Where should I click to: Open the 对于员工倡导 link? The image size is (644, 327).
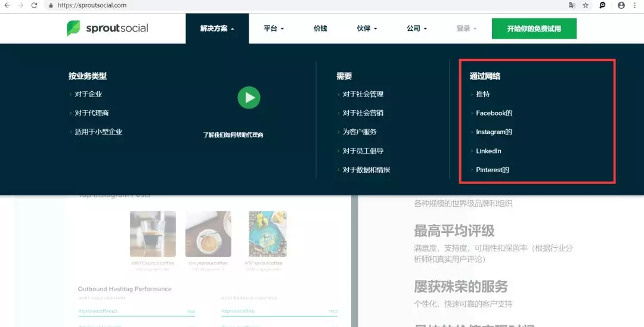click(x=363, y=151)
